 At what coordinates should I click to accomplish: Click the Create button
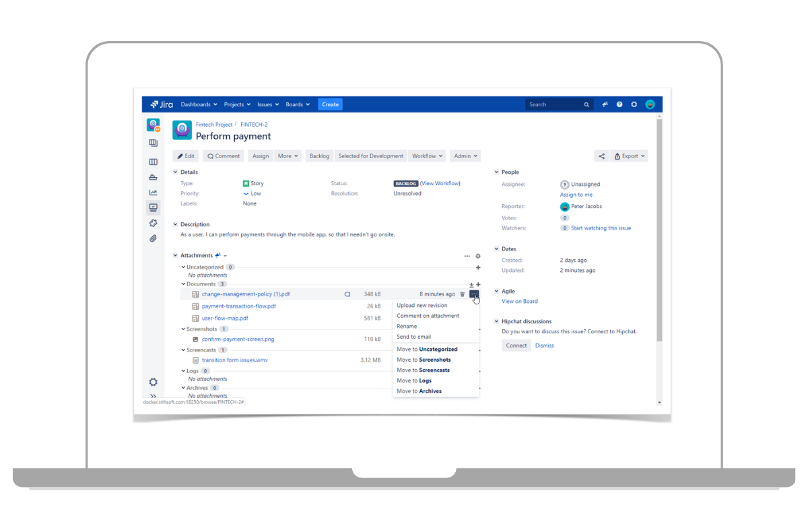(x=330, y=104)
